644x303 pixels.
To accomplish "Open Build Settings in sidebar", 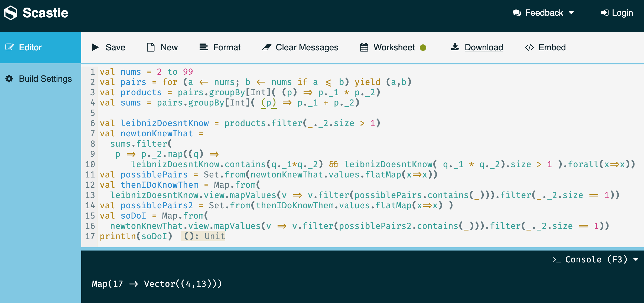I will click(x=41, y=79).
